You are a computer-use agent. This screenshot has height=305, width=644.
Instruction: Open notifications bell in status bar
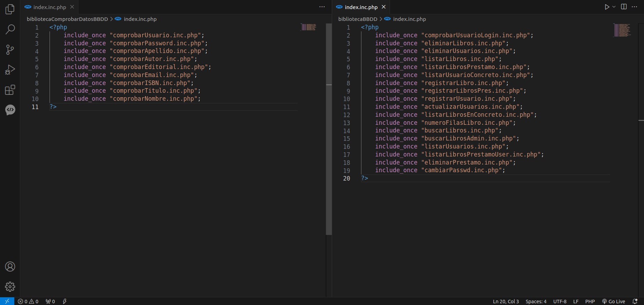point(635,302)
